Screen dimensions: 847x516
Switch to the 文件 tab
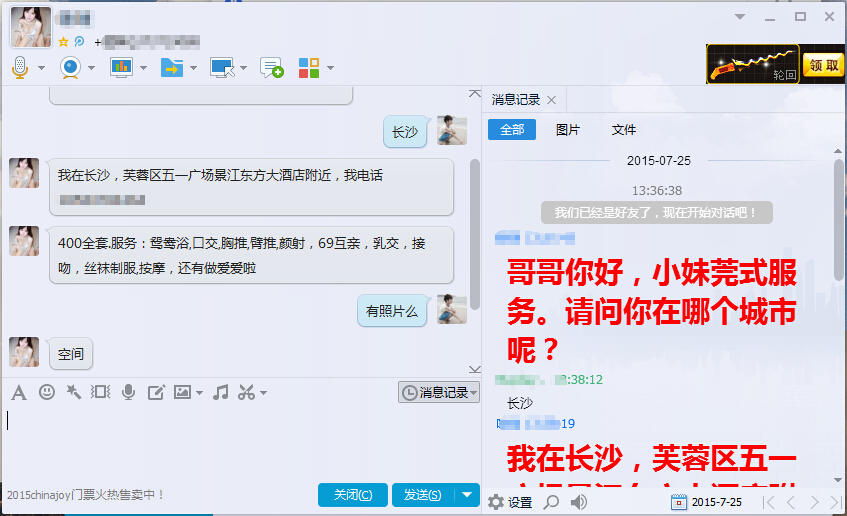point(623,130)
